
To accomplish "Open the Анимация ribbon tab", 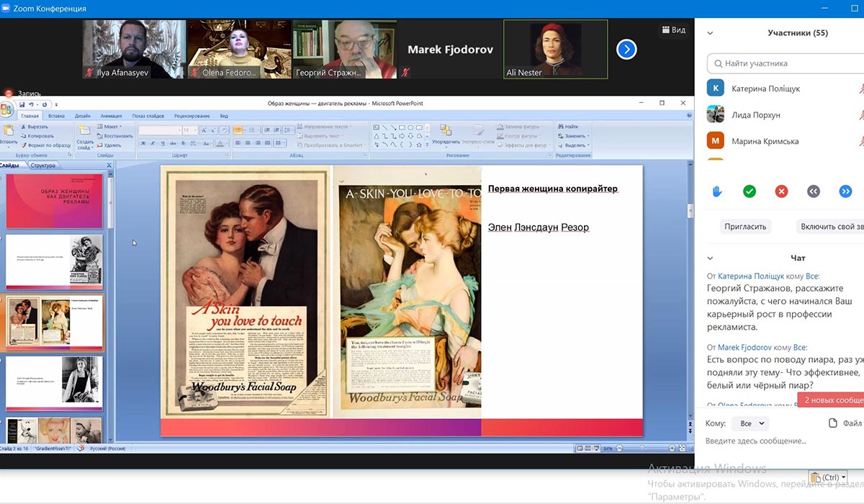I will [x=111, y=116].
